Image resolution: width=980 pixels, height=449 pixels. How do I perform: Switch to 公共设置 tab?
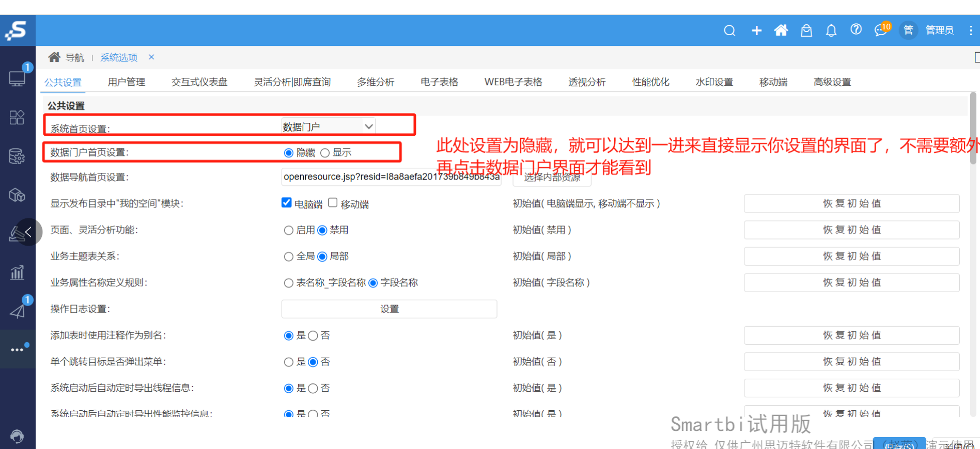pos(63,82)
